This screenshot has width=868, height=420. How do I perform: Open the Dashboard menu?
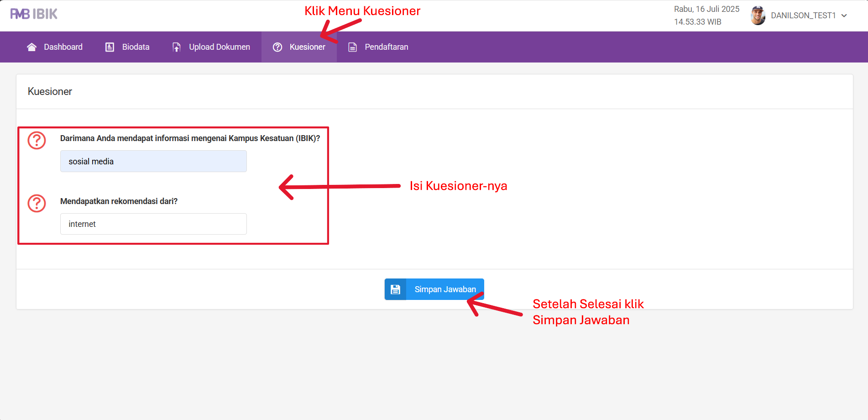coord(63,47)
